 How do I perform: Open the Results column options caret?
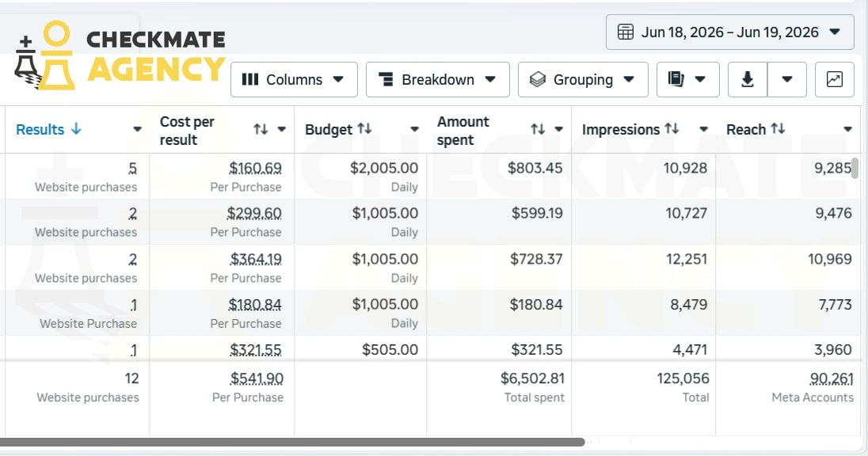tap(137, 130)
